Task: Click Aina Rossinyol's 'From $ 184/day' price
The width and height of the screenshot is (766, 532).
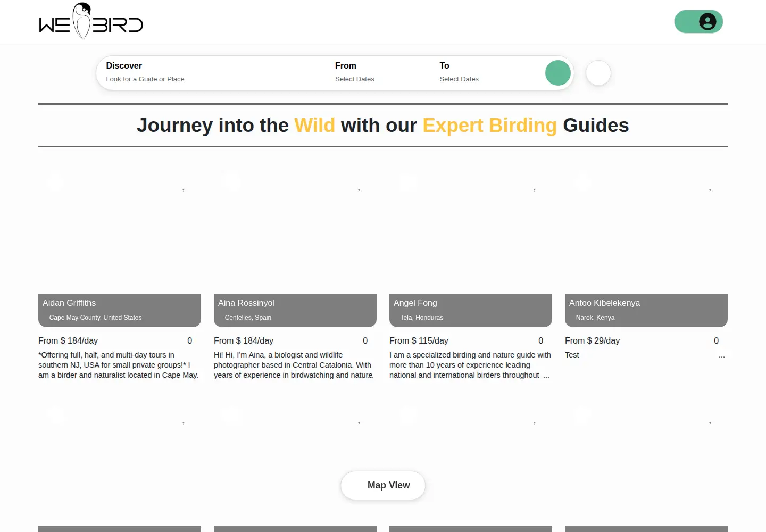Action: pos(244,340)
